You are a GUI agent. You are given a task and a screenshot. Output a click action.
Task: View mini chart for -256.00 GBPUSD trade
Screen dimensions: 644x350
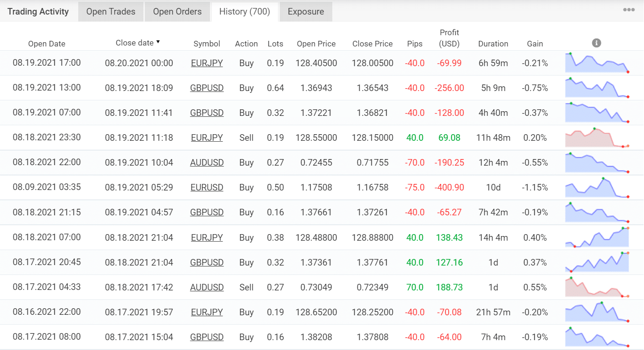[x=597, y=88]
